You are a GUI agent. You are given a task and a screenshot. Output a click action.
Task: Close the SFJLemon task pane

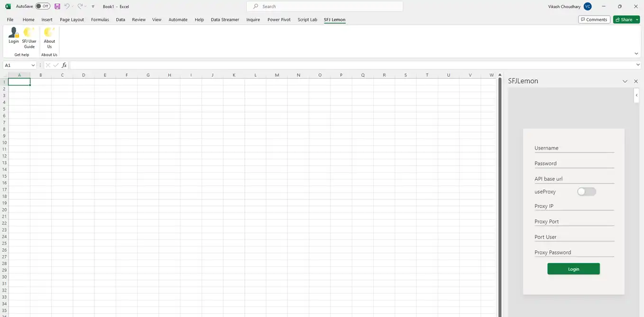click(x=636, y=82)
